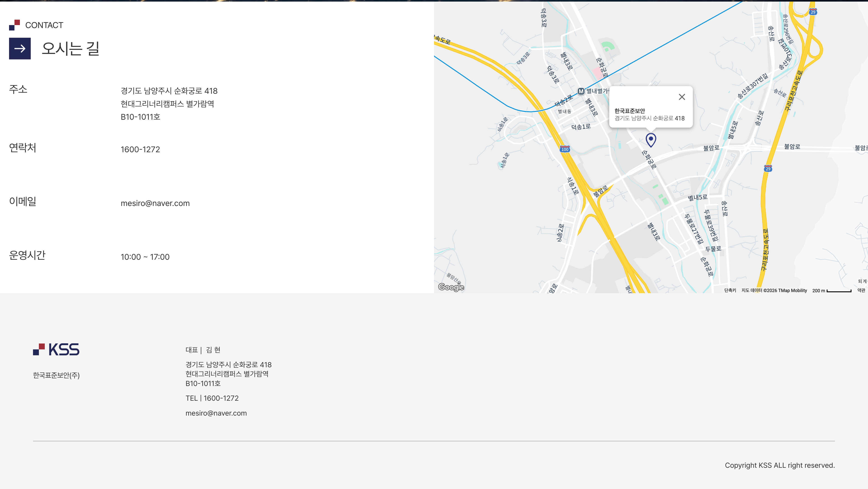The image size is (868, 489).
Task: Click footer TEL | 1600-1272
Action: [x=212, y=398]
